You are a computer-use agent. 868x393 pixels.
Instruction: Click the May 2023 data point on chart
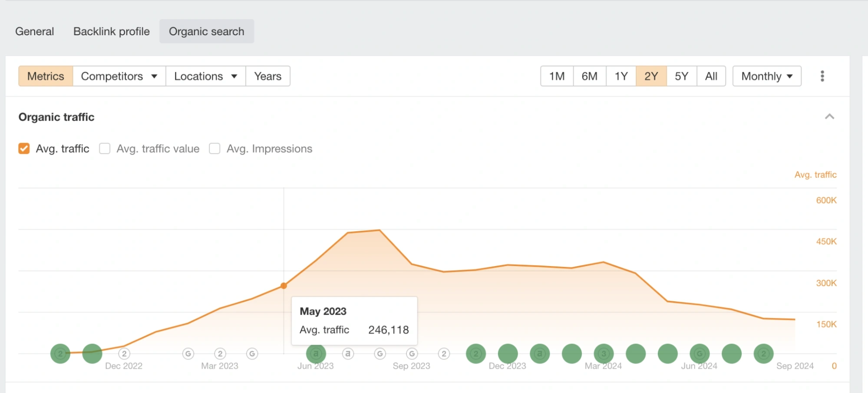click(284, 286)
